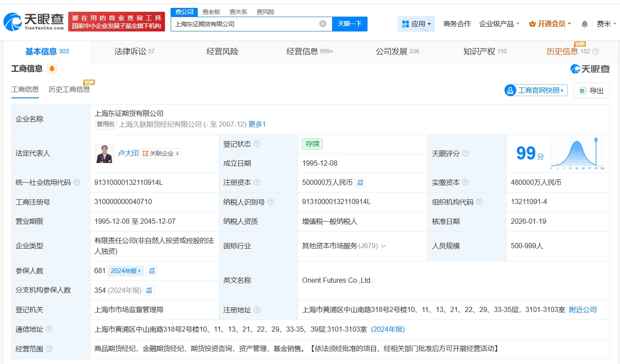Select 查老板 search tab
The height and width of the screenshot is (364, 620).
pyautogui.click(x=211, y=12)
